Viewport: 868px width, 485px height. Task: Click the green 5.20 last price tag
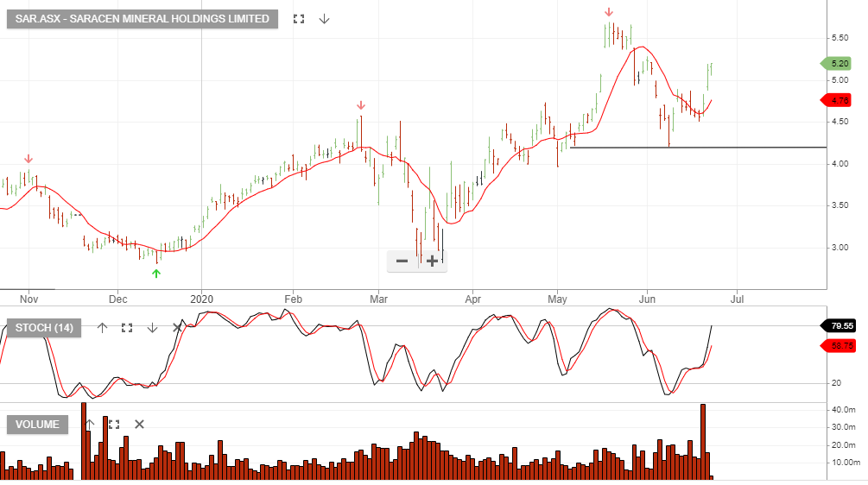836,64
